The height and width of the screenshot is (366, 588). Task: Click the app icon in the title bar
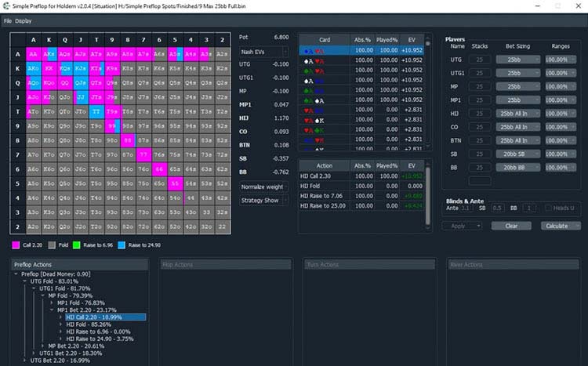coord(6,5)
